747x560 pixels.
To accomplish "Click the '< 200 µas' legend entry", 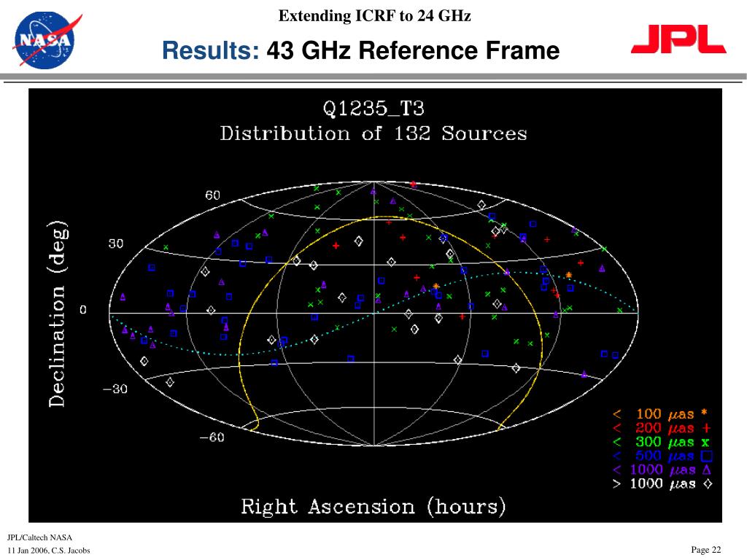I will (x=653, y=427).
